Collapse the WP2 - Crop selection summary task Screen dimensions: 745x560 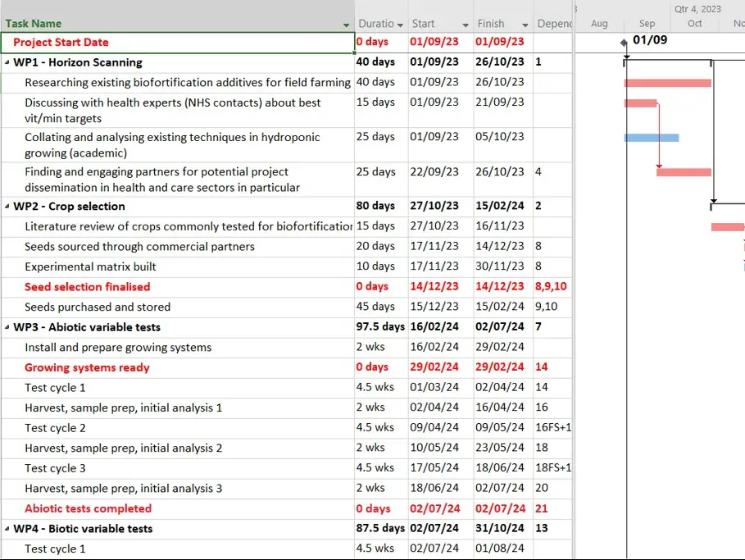pyautogui.click(x=7, y=207)
